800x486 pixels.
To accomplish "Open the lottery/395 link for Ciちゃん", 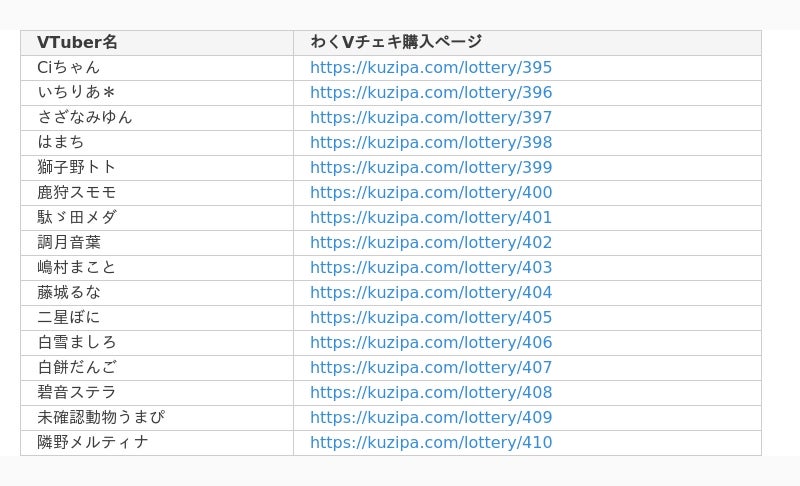I will tap(430, 68).
